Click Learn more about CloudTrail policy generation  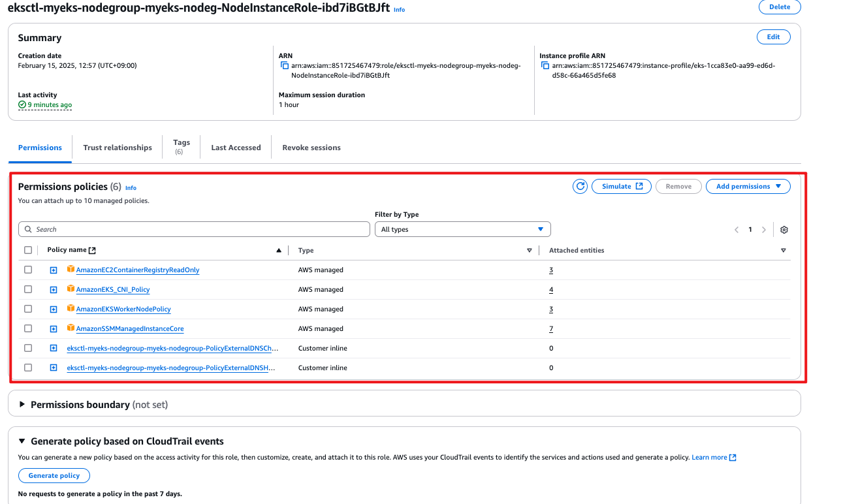tap(714, 457)
